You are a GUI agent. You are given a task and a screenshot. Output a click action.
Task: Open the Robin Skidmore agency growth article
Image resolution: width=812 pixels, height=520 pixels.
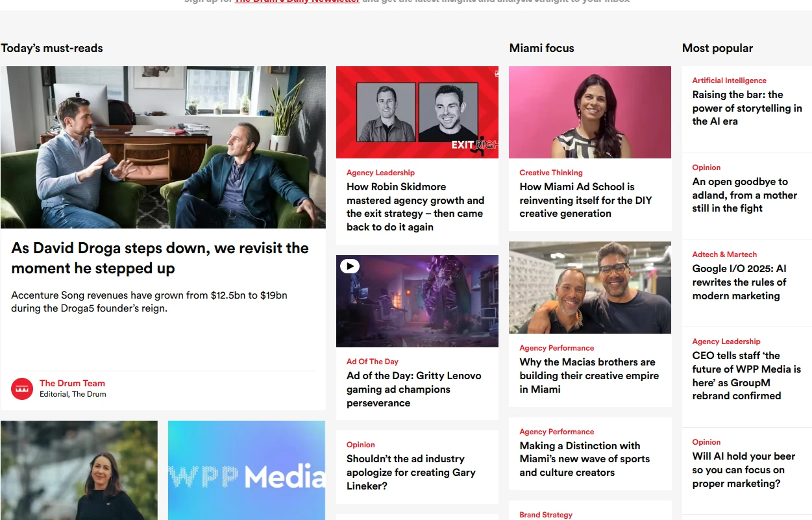[x=415, y=207]
